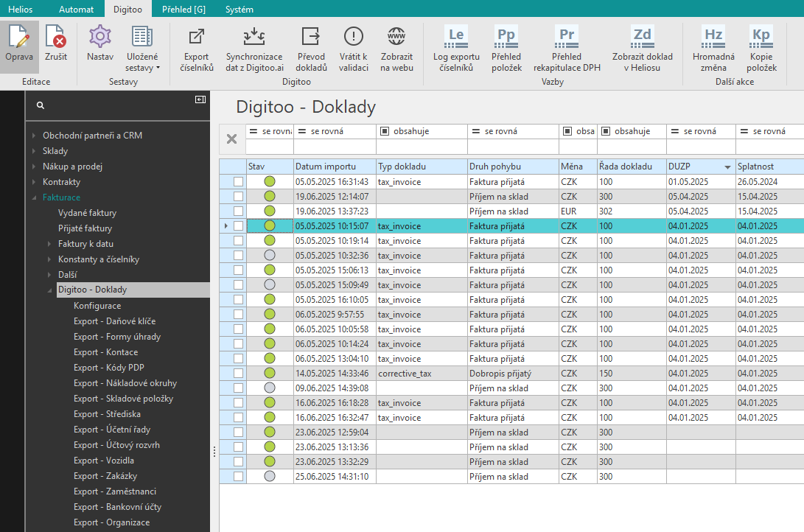This screenshot has width=804, height=532.
Task: Tick checkbox for row 05.05.2025 10:19:14
Action: click(239, 240)
